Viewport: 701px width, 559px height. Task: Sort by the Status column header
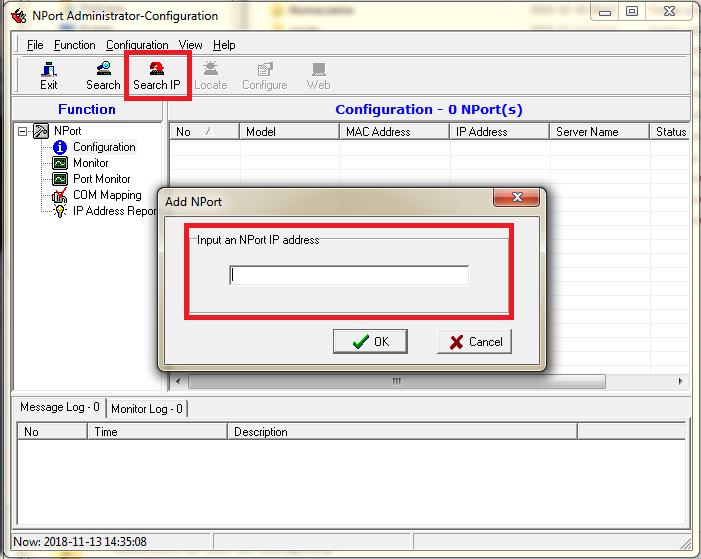pos(670,132)
